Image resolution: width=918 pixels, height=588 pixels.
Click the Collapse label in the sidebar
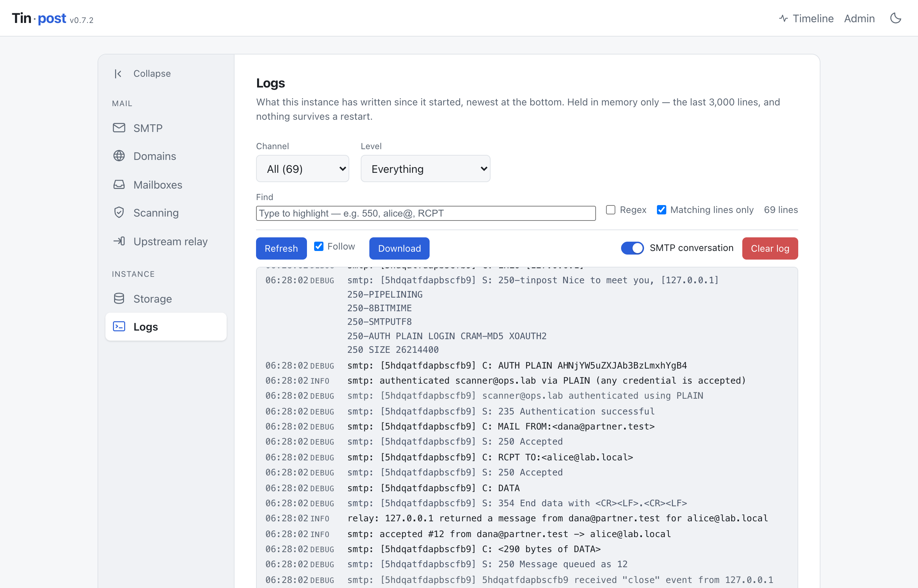coord(152,73)
